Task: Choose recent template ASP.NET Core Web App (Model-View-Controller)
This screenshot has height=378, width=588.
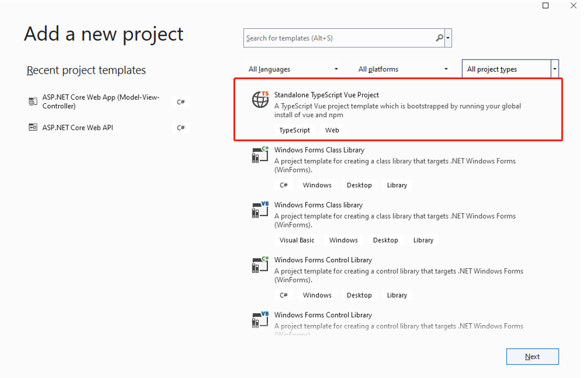Action: click(x=109, y=101)
